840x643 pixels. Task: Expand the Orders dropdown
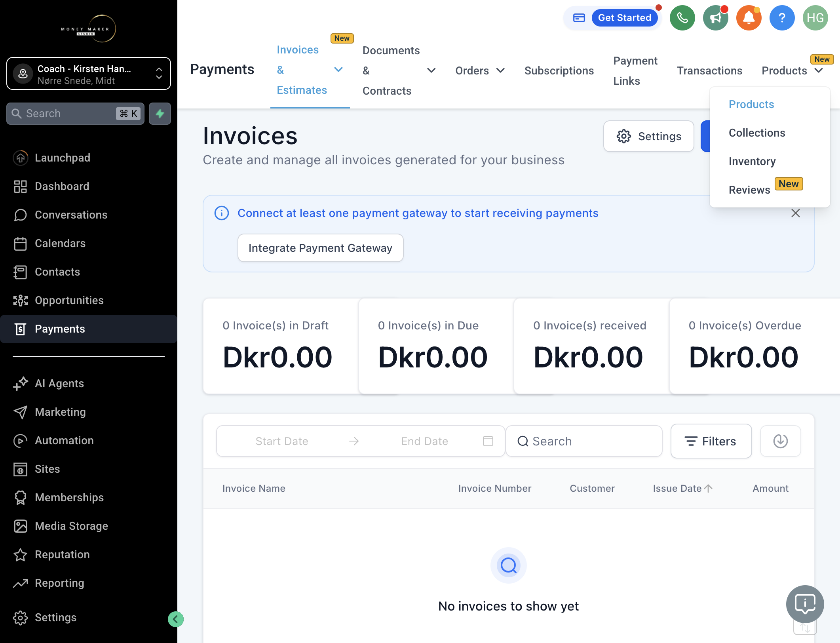point(480,70)
